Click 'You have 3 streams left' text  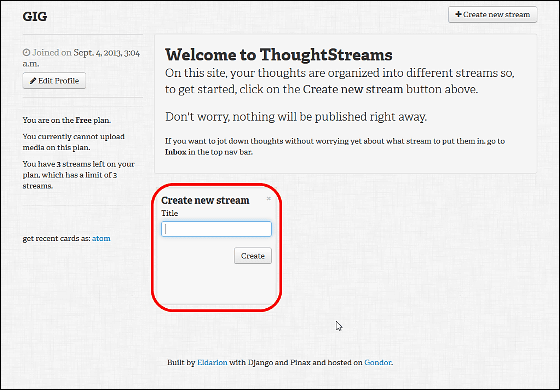[79, 175]
